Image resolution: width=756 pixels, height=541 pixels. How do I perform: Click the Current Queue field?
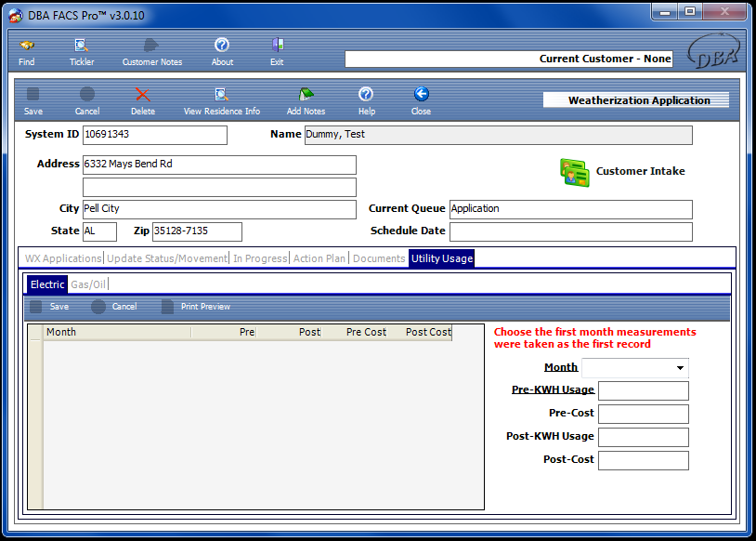(x=571, y=209)
